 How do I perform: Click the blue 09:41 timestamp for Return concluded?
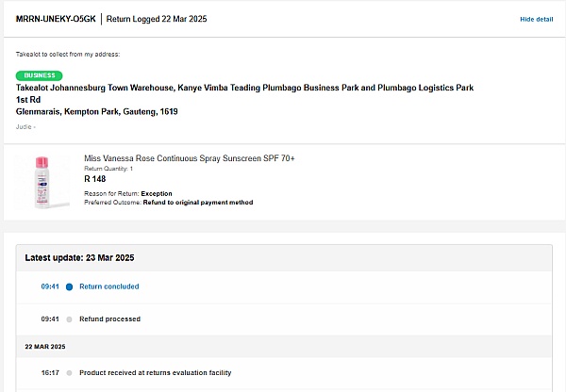pyautogui.click(x=50, y=286)
